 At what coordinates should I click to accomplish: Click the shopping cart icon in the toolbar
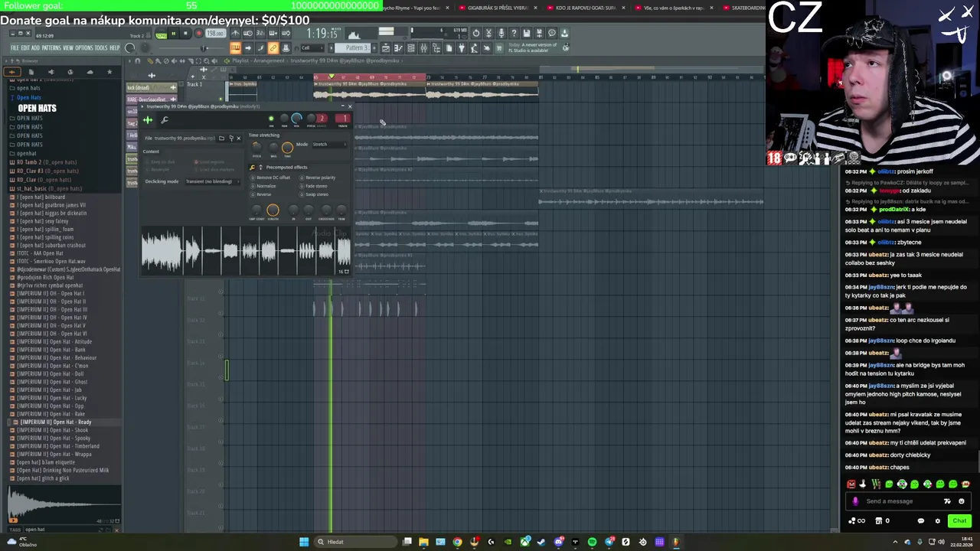[x=498, y=48]
